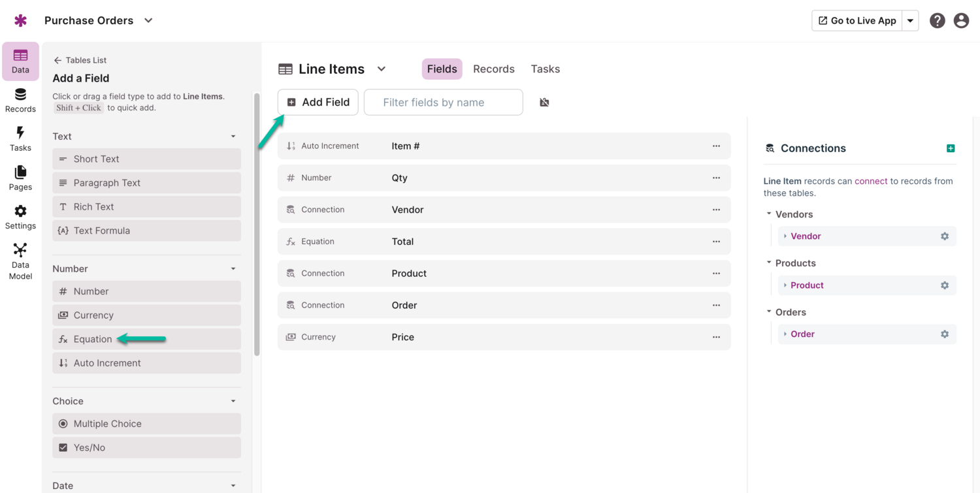Go to Pages via the sidebar icon
Screen dimensions: 980x493
20,178
